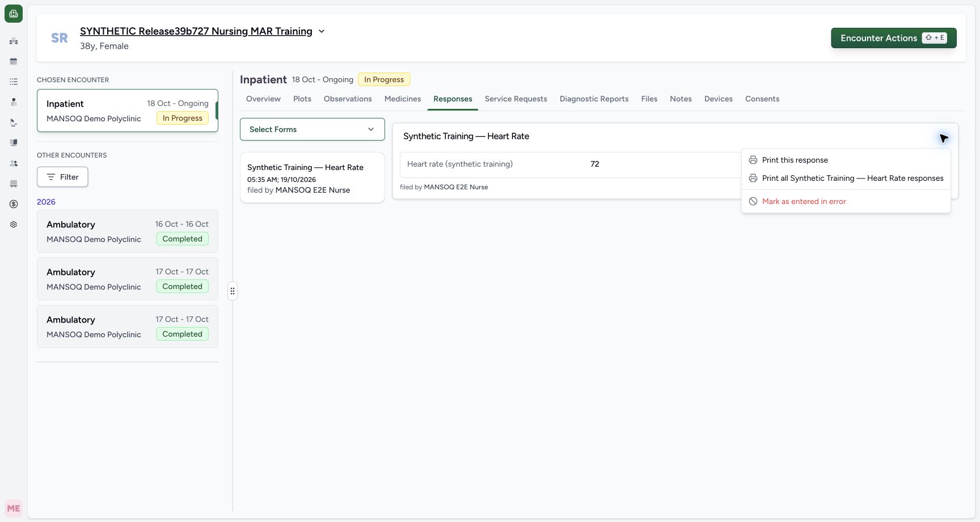Open the patient person sidebar icon
The image size is (980, 522).
click(14, 102)
